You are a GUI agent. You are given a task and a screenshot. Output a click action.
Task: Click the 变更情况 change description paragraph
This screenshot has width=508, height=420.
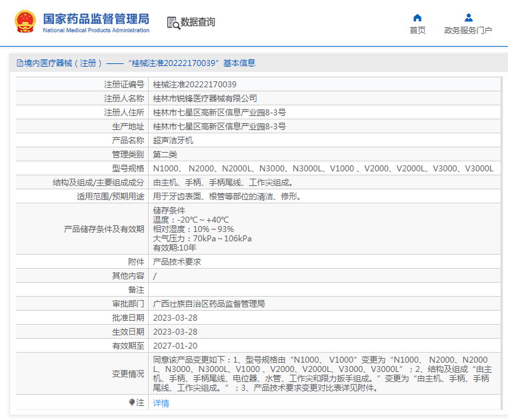click(323, 373)
